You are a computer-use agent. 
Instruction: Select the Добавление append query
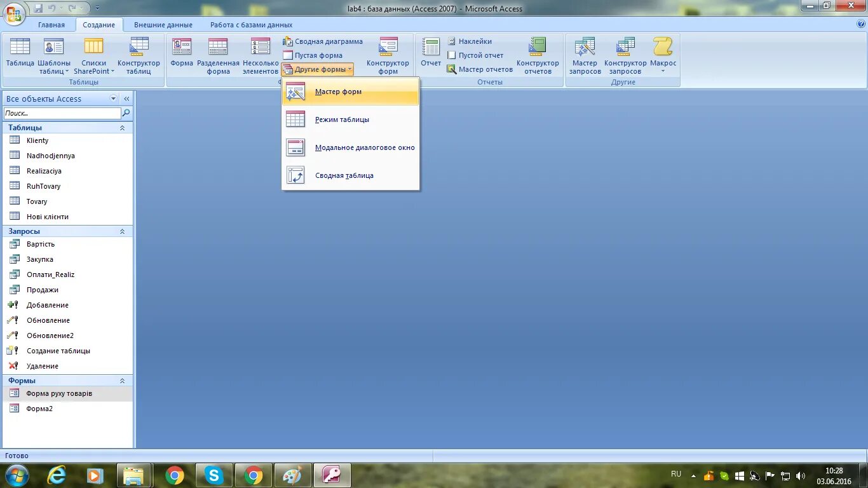(x=67, y=305)
